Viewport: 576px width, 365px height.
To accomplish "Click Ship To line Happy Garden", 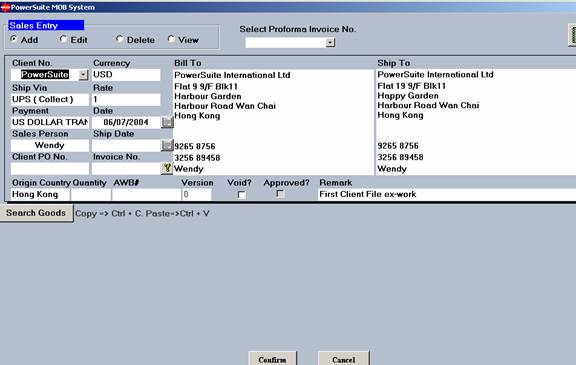I will [408, 96].
